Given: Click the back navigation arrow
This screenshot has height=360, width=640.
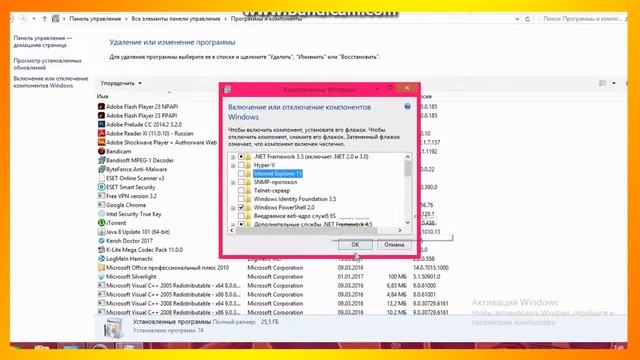Looking at the screenshot, I should tap(11, 19).
